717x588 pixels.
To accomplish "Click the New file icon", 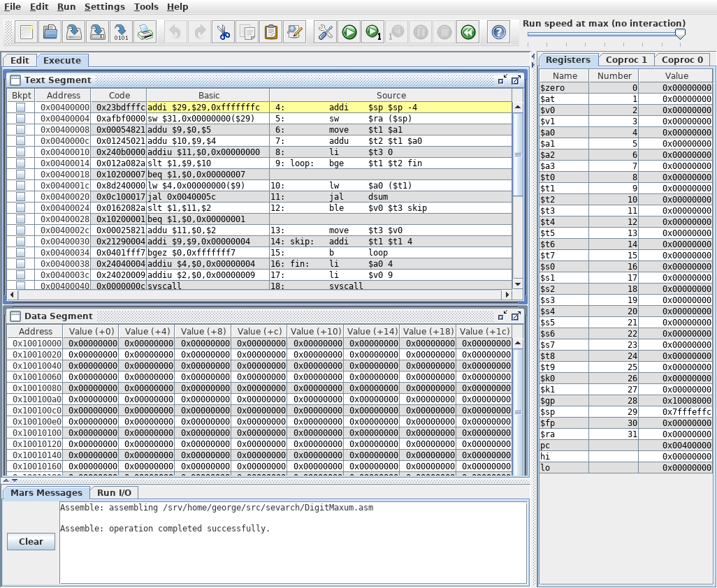I will tap(26, 32).
